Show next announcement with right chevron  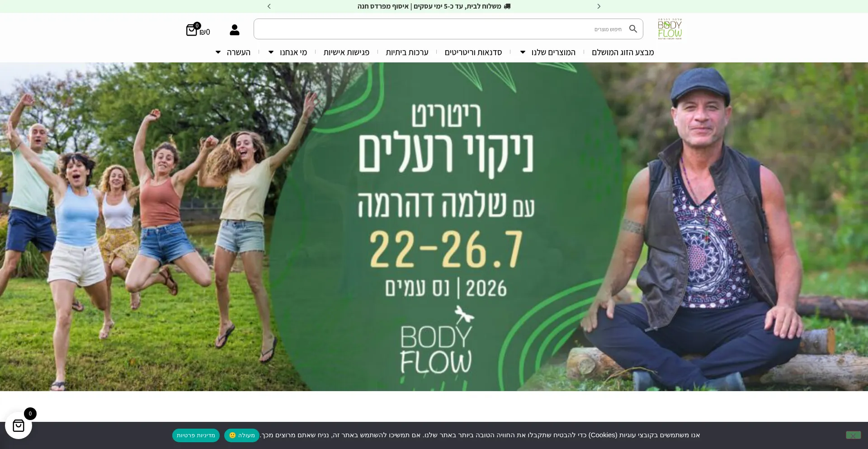click(599, 6)
